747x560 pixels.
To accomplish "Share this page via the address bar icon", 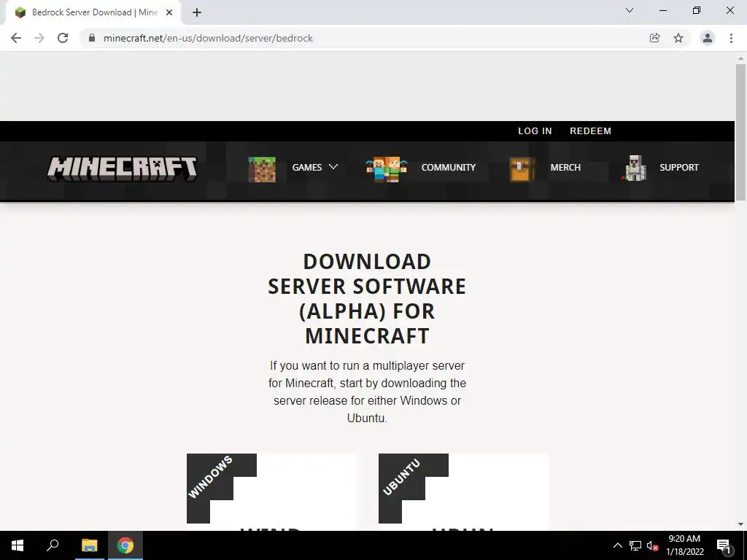I will pyautogui.click(x=655, y=38).
